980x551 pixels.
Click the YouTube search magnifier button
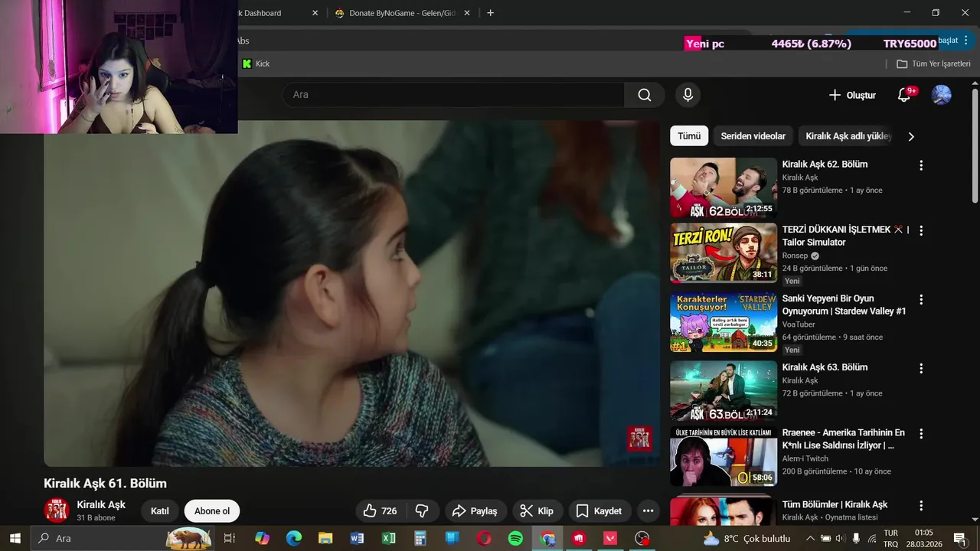point(645,95)
